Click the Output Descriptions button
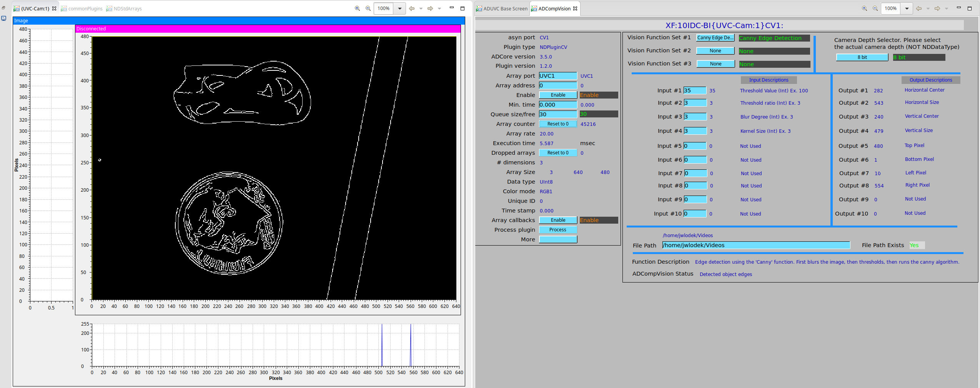This screenshot has height=388, width=980. coord(931,80)
